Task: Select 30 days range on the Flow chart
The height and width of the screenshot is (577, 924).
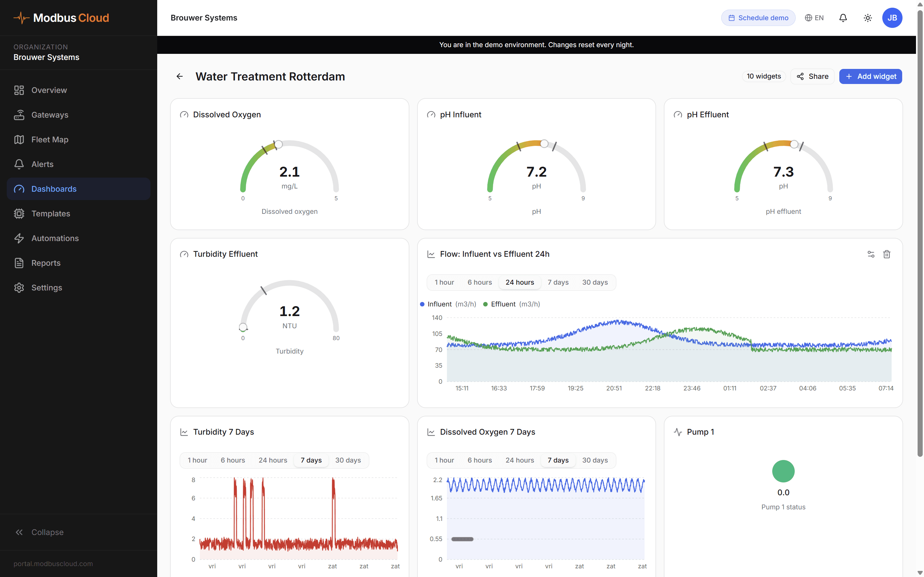Action: [595, 282]
